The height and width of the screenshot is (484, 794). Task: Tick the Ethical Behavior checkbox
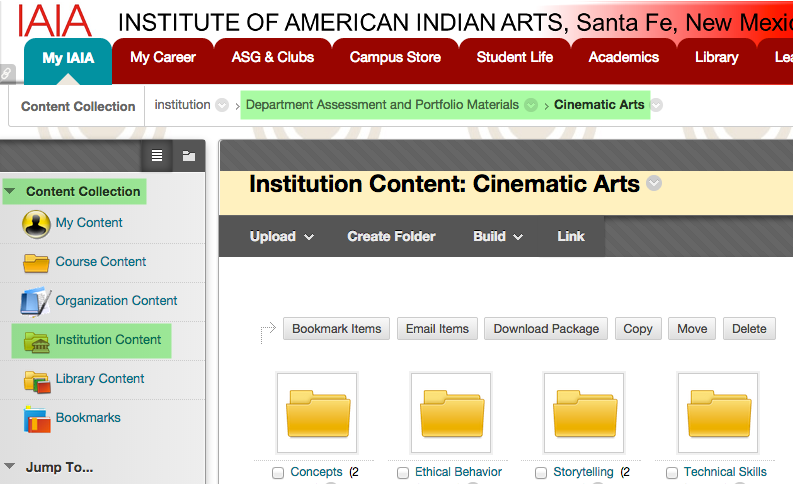(x=403, y=473)
